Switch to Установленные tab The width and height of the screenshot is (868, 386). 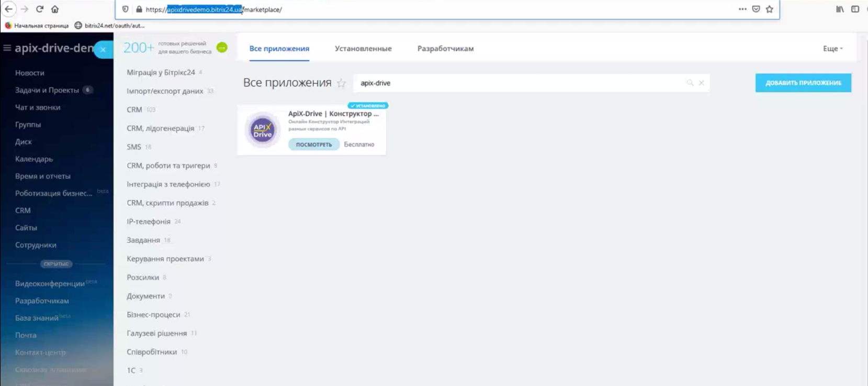coord(363,49)
